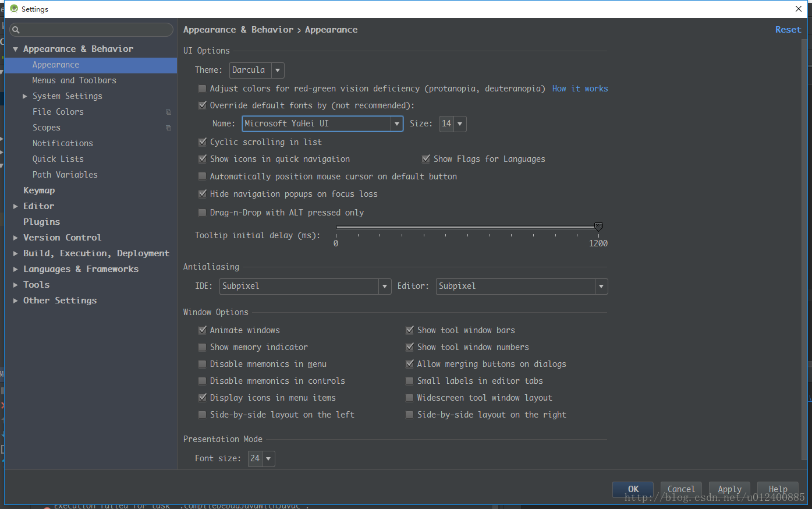This screenshot has width=812, height=509.
Task: Enable Show memory indicator option
Action: (202, 347)
